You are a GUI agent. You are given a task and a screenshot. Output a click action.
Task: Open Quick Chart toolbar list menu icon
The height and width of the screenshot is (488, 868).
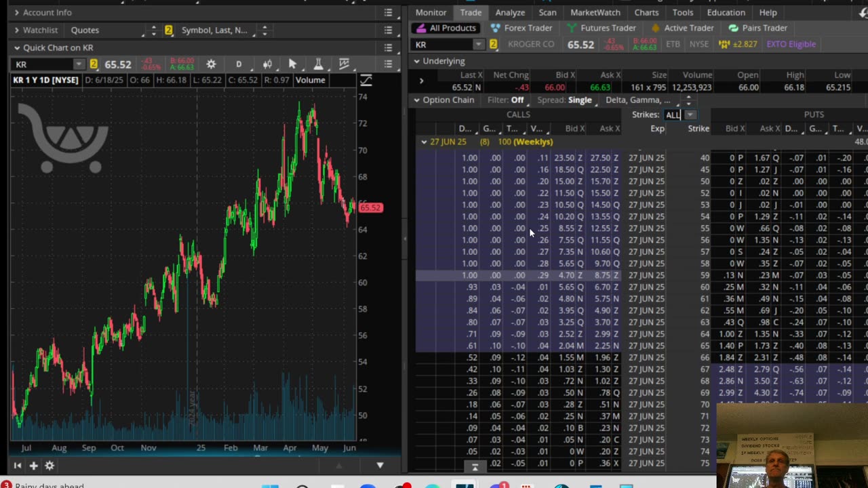[388, 64]
